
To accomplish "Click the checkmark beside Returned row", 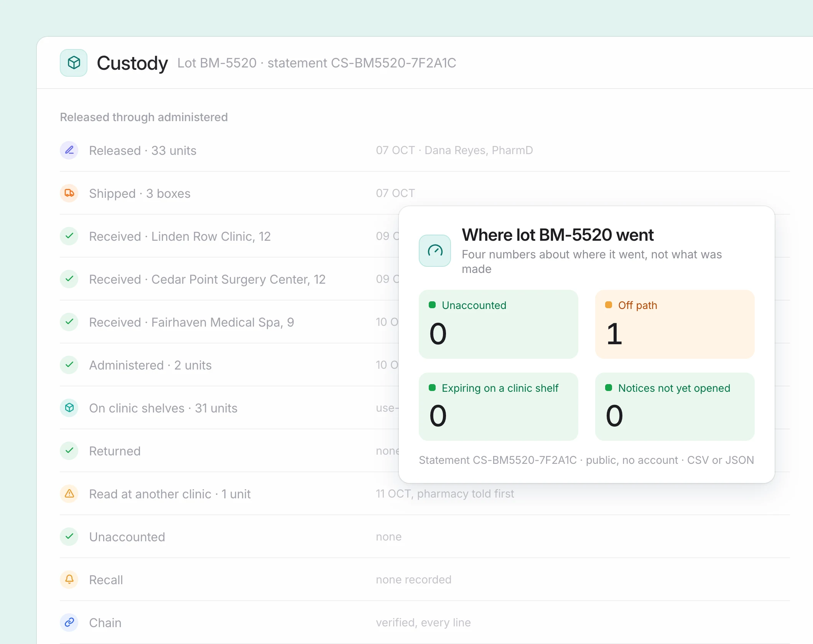I will pyautogui.click(x=69, y=451).
